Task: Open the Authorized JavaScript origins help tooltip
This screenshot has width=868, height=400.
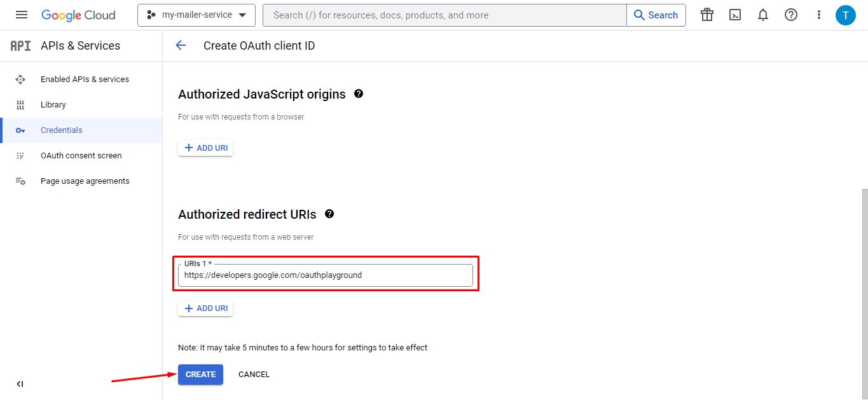Action: 359,93
